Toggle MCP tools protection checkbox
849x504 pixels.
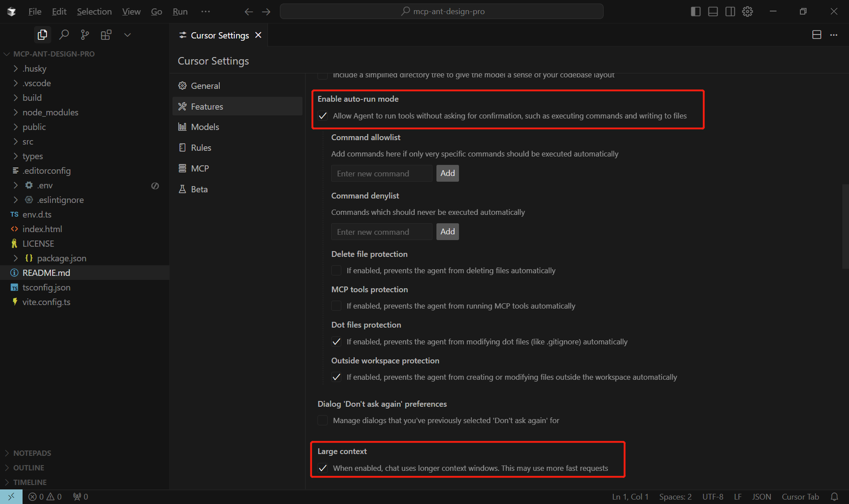[x=337, y=306]
